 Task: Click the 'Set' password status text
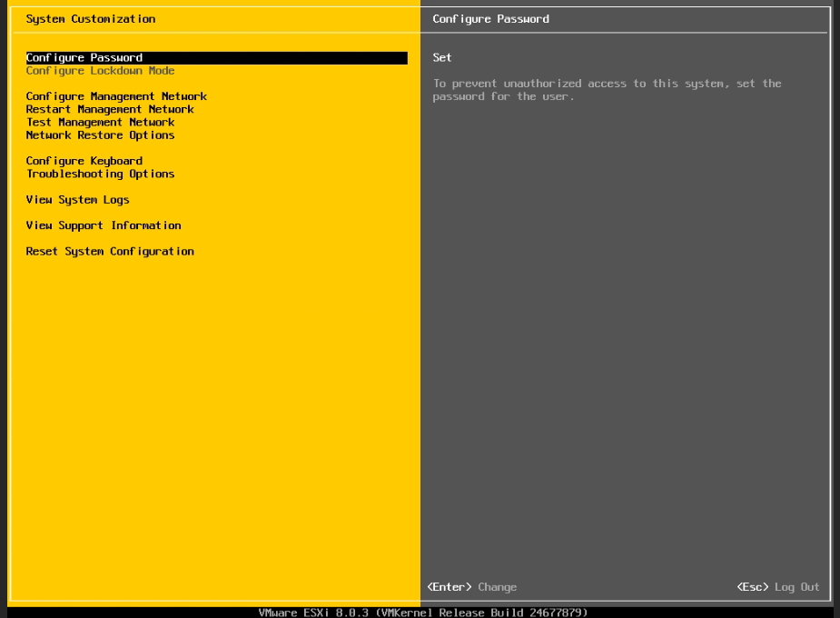(442, 57)
